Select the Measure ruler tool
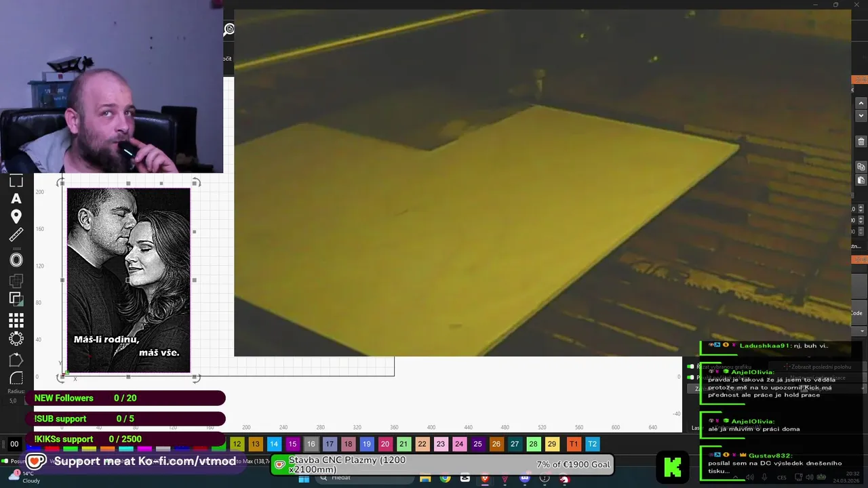868x488 pixels. [x=16, y=235]
